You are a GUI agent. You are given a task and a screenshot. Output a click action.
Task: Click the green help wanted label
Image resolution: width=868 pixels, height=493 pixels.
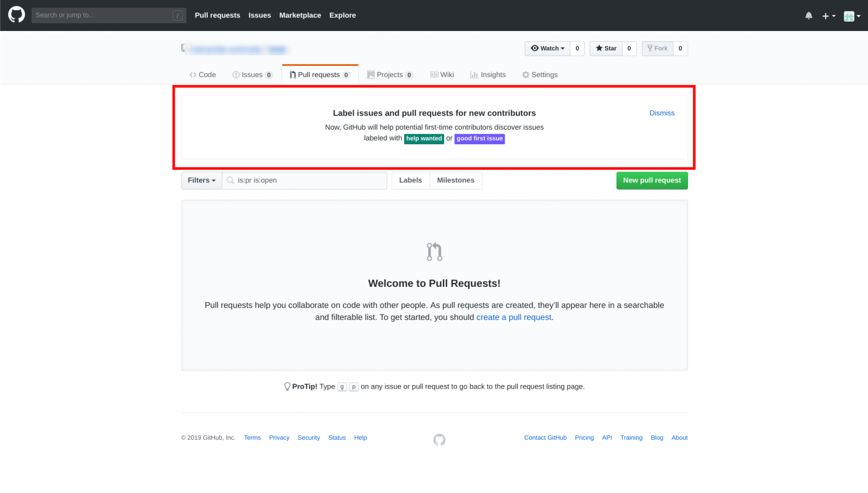[x=424, y=138]
